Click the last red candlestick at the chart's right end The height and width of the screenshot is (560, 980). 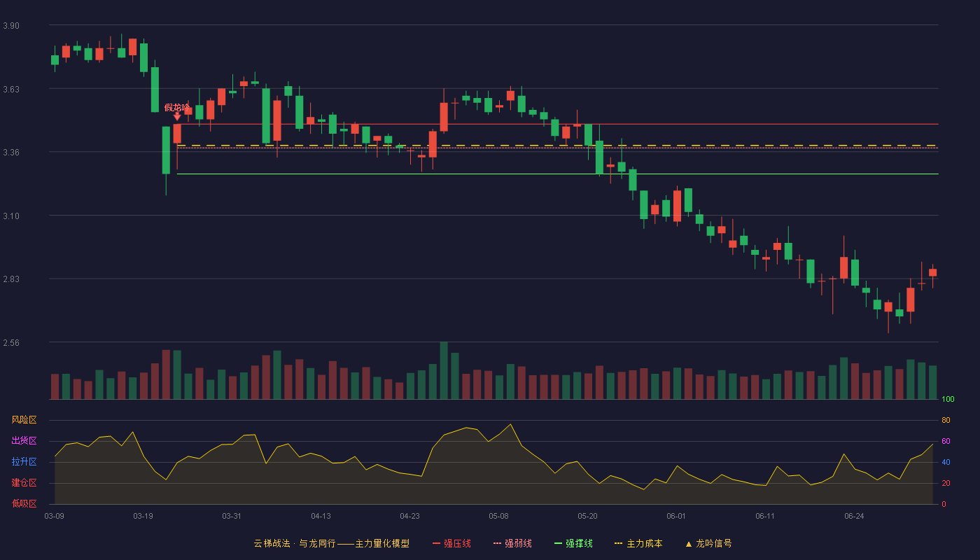[932, 273]
